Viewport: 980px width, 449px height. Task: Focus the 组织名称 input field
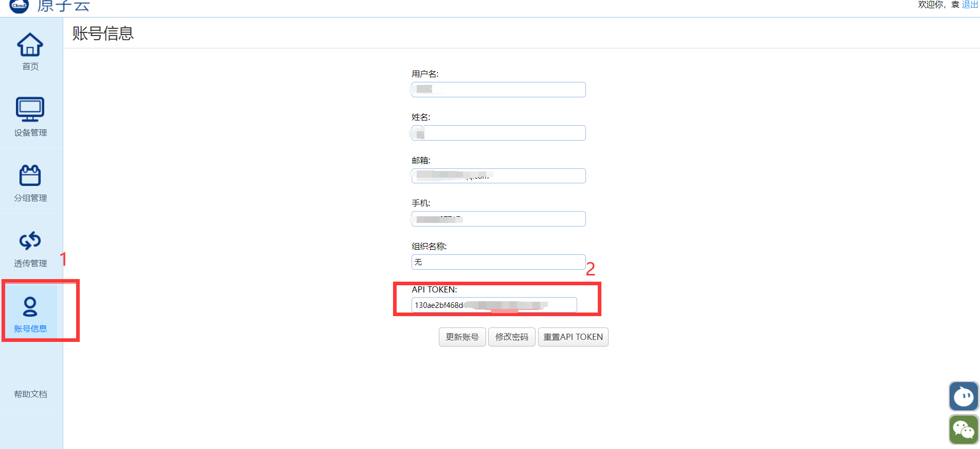pos(498,262)
